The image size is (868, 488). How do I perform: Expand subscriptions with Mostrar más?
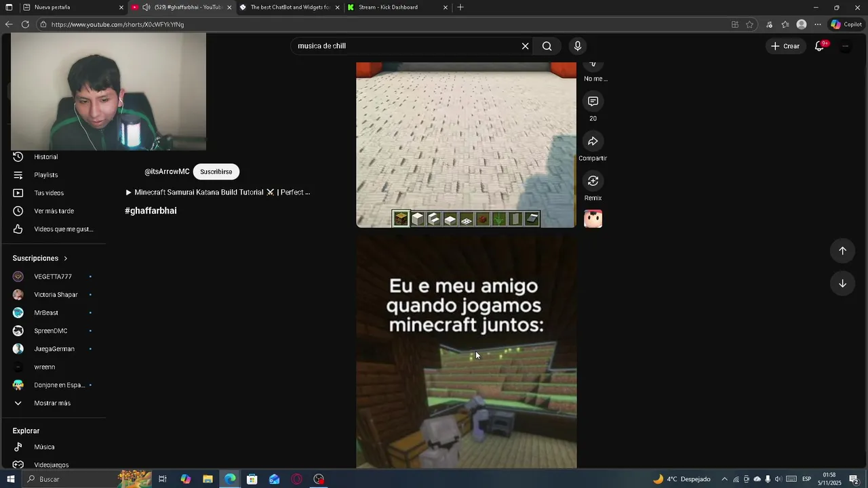point(53,403)
